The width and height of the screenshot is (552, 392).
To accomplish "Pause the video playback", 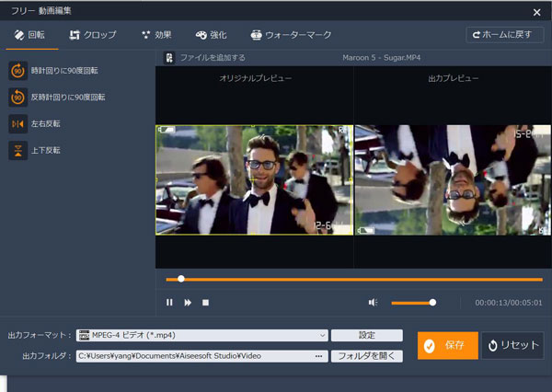I will [169, 303].
